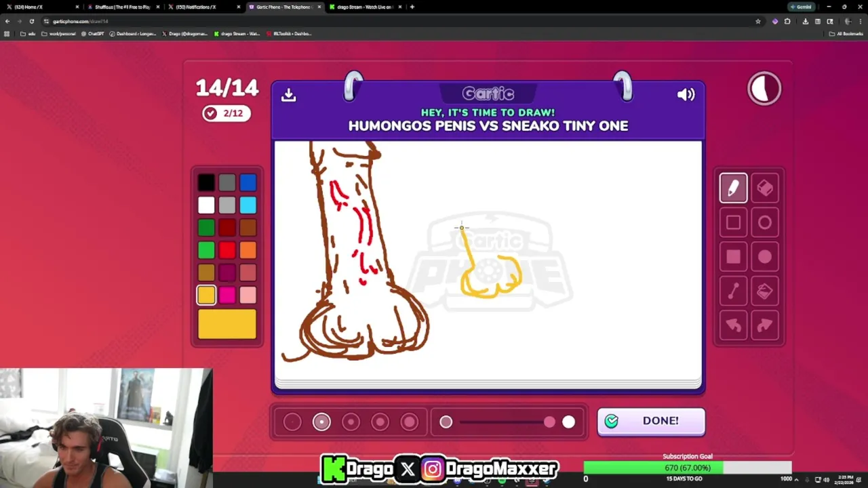This screenshot has width=868, height=488.
Task: Download the drawing with the save icon
Action: (x=289, y=95)
